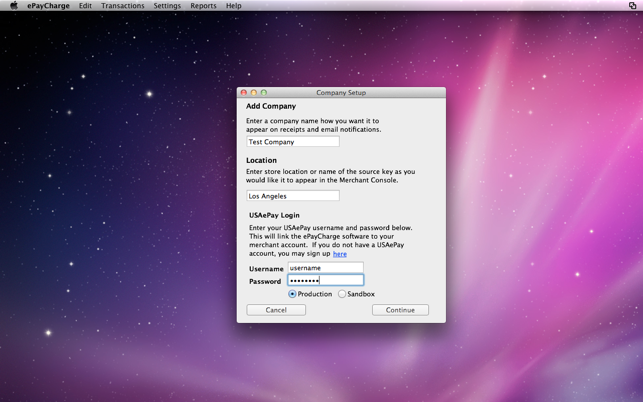Zoom the Company Setup window with green button

pos(264,92)
